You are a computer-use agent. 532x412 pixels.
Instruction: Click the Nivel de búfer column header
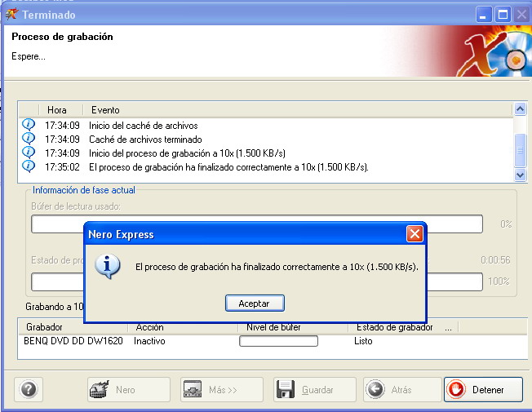tap(293, 327)
